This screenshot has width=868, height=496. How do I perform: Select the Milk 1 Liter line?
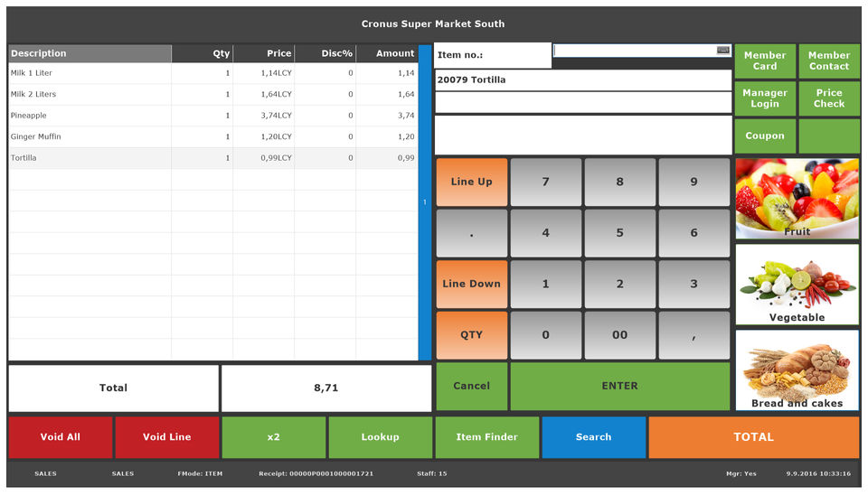pos(213,73)
